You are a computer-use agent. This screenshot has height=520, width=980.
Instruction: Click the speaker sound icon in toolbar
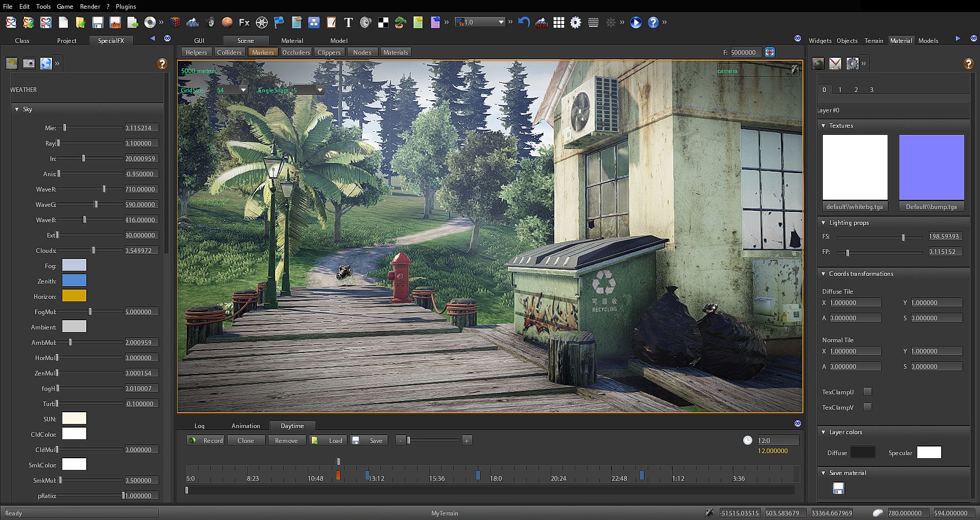pos(365,22)
